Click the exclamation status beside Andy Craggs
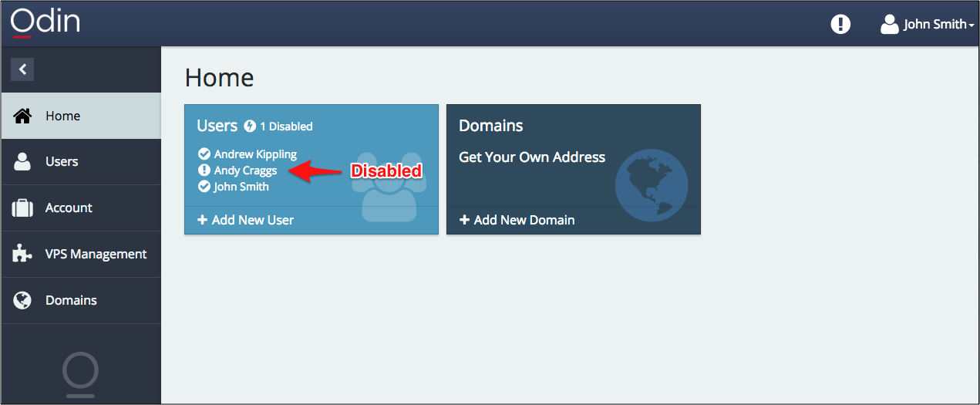Screen dimensions: 980x405 pos(204,170)
